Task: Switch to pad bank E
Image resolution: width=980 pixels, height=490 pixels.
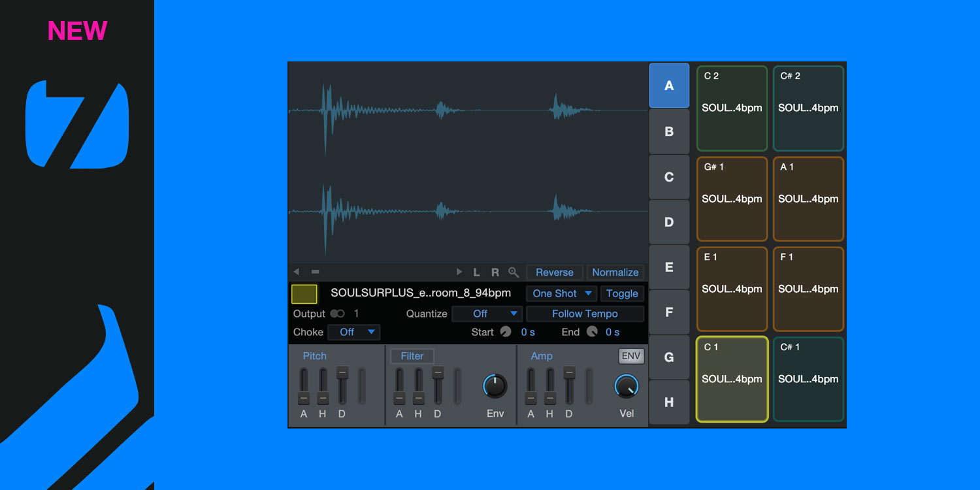Action: coord(669,267)
